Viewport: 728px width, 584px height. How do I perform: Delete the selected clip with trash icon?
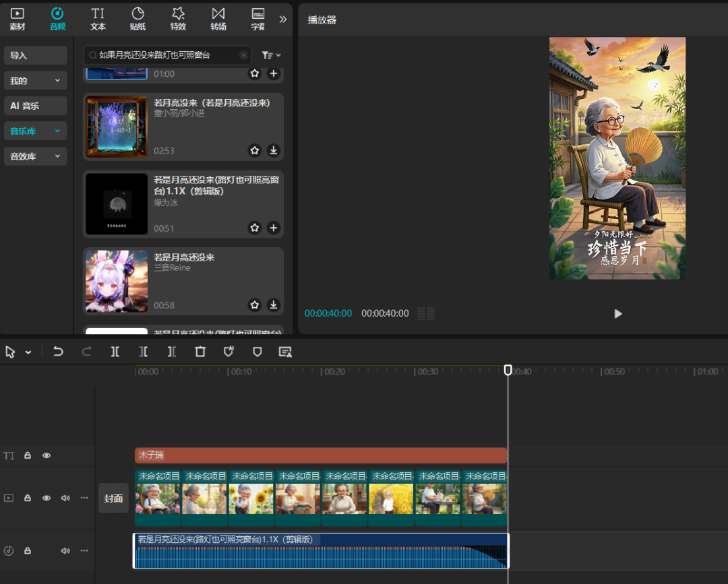[x=200, y=352]
